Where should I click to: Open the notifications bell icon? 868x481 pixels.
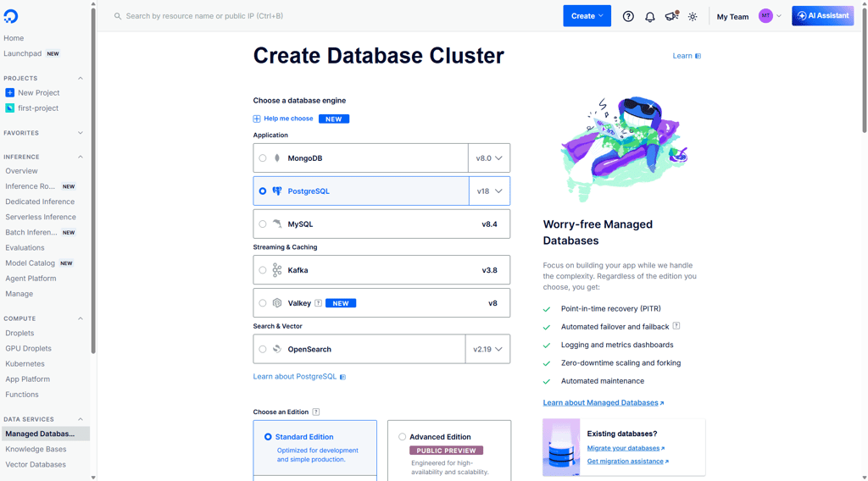pyautogui.click(x=650, y=17)
